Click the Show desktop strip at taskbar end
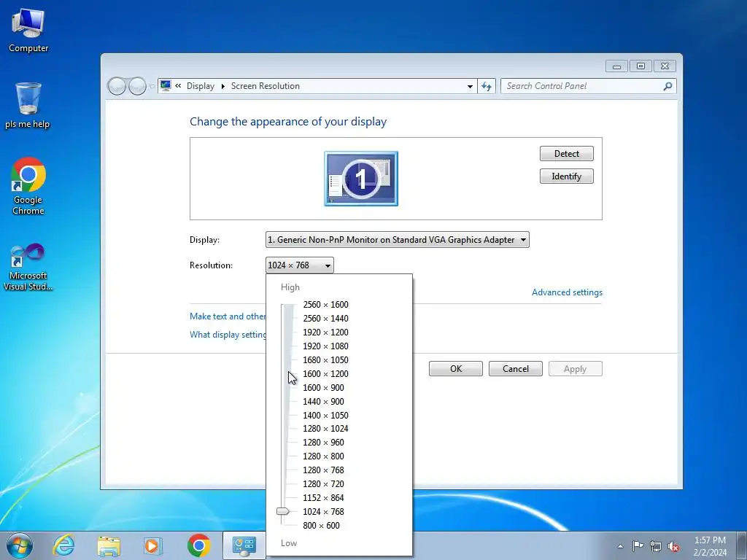Image resolution: width=747 pixels, height=560 pixels. tap(742, 545)
